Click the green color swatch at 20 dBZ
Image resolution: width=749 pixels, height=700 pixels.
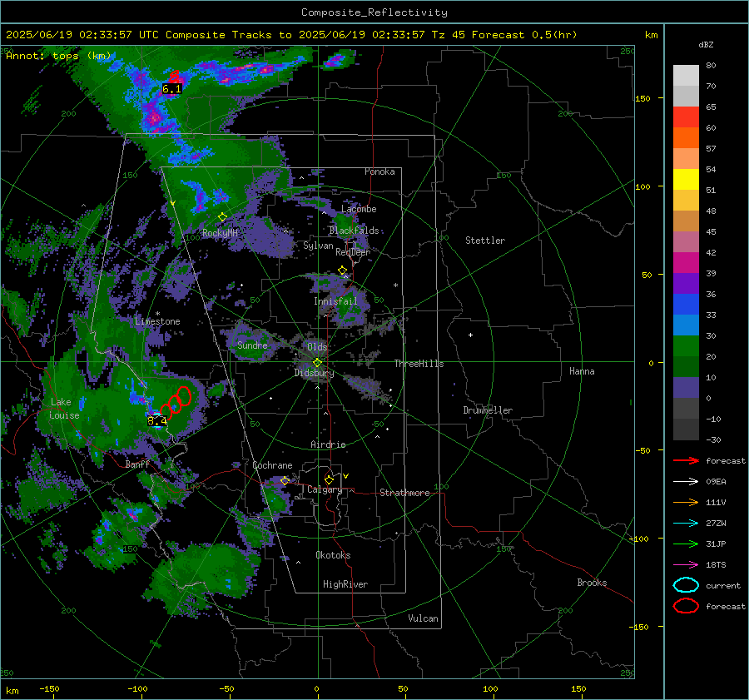pyautogui.click(x=686, y=346)
